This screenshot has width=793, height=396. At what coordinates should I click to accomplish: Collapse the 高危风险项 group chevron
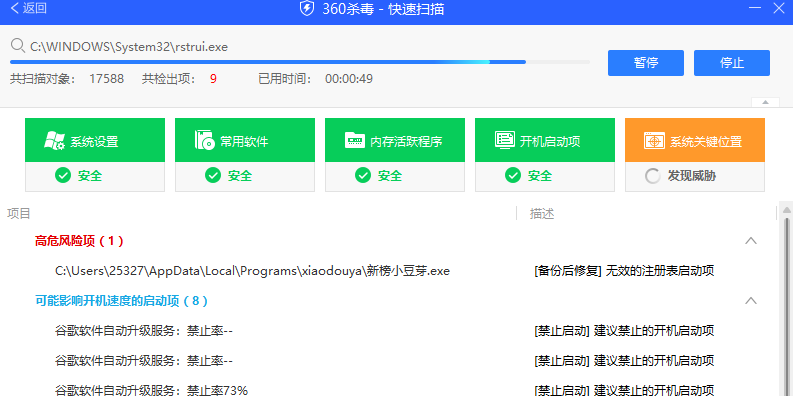(751, 241)
